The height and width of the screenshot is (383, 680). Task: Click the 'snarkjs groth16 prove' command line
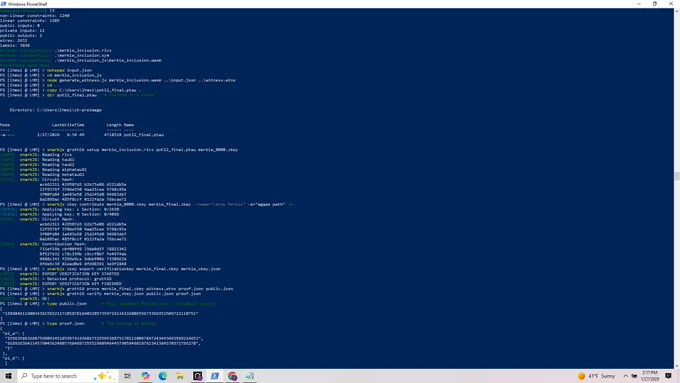pos(117,289)
